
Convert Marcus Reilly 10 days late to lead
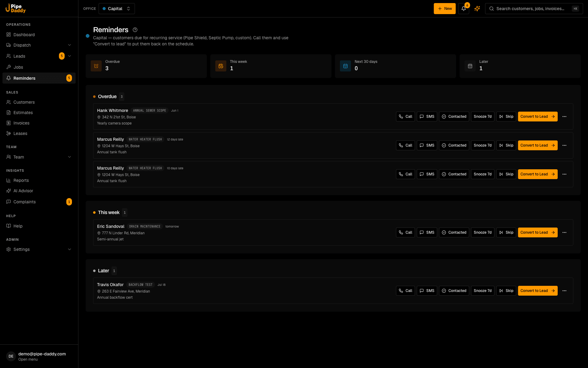[537, 174]
